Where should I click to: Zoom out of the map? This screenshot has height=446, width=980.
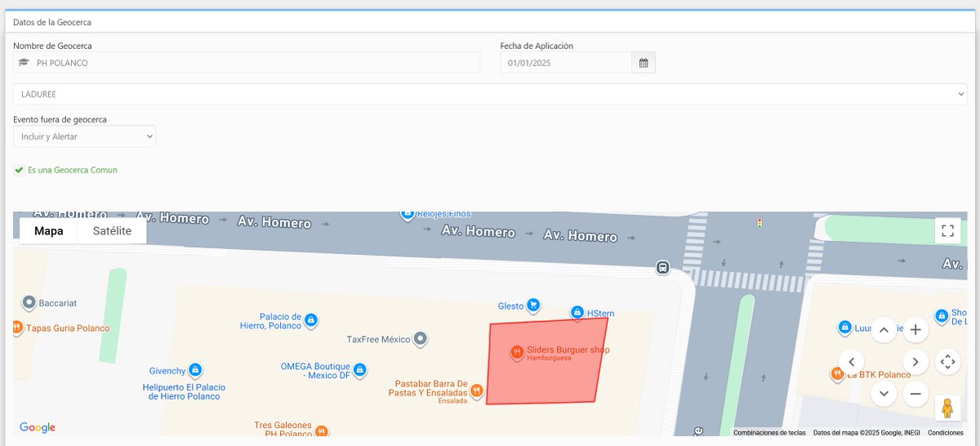pyautogui.click(x=915, y=394)
